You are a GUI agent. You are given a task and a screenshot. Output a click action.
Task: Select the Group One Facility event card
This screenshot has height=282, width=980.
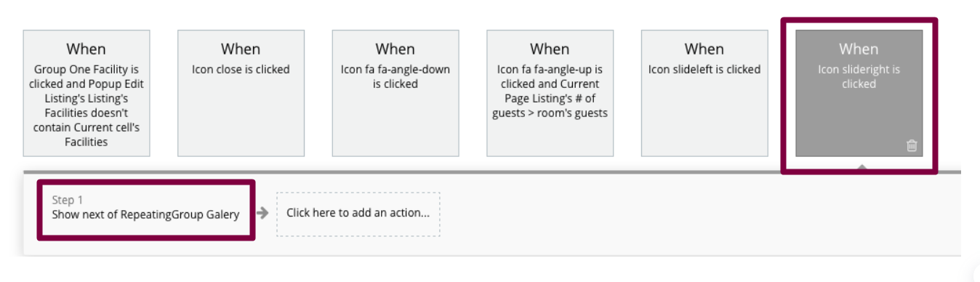[x=87, y=93]
